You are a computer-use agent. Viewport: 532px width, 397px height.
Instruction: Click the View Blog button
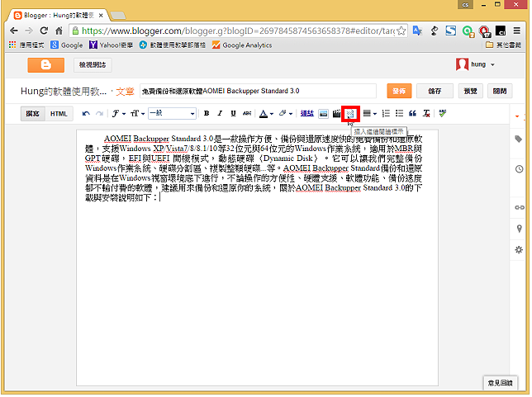click(93, 64)
